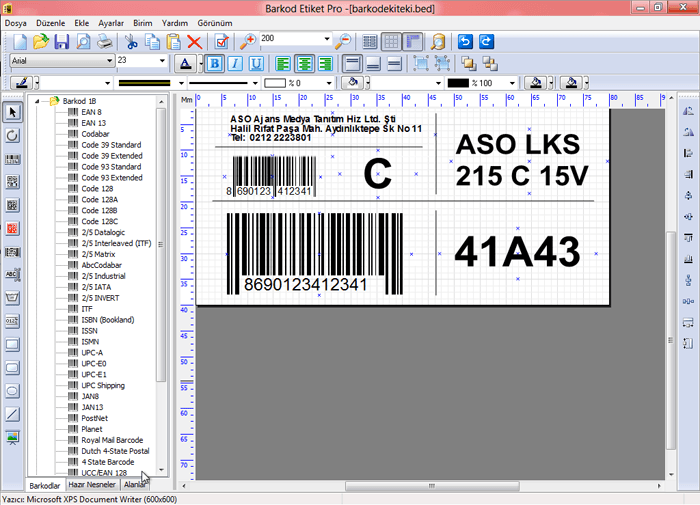Cut selection with the scissors icon

point(131,42)
